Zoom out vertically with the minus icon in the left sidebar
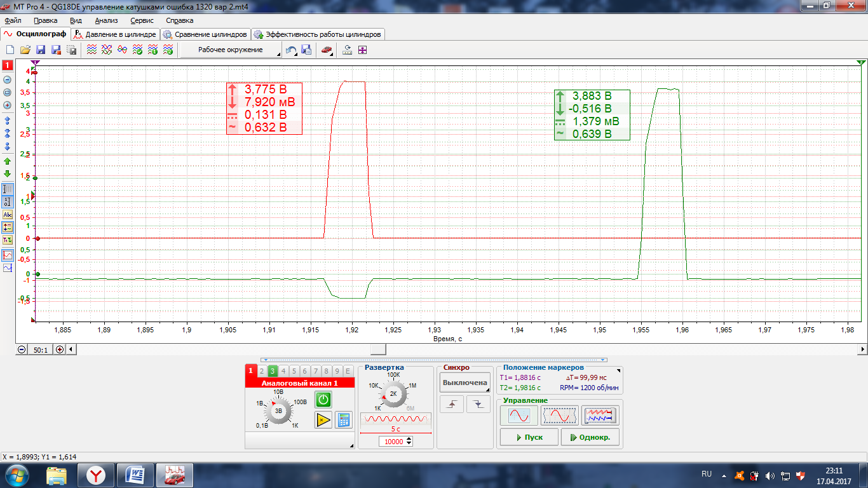 (8, 80)
